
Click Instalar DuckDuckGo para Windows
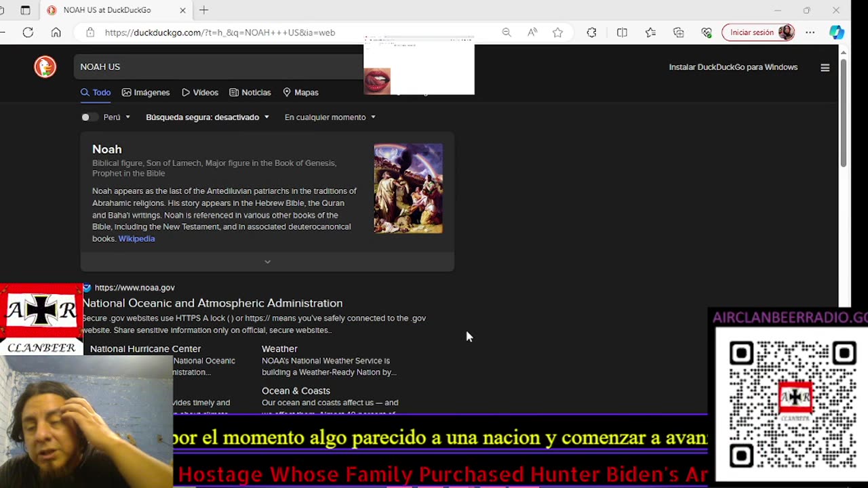[733, 67]
